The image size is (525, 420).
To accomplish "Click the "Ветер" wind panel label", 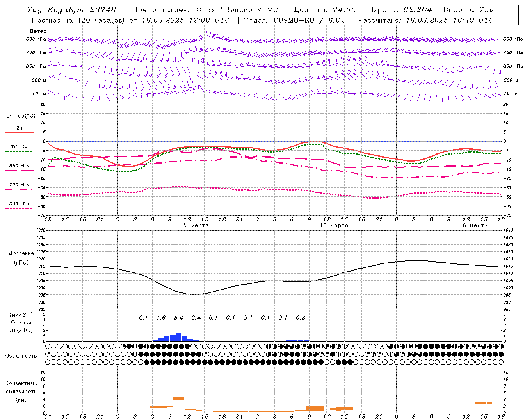I will (38, 31).
